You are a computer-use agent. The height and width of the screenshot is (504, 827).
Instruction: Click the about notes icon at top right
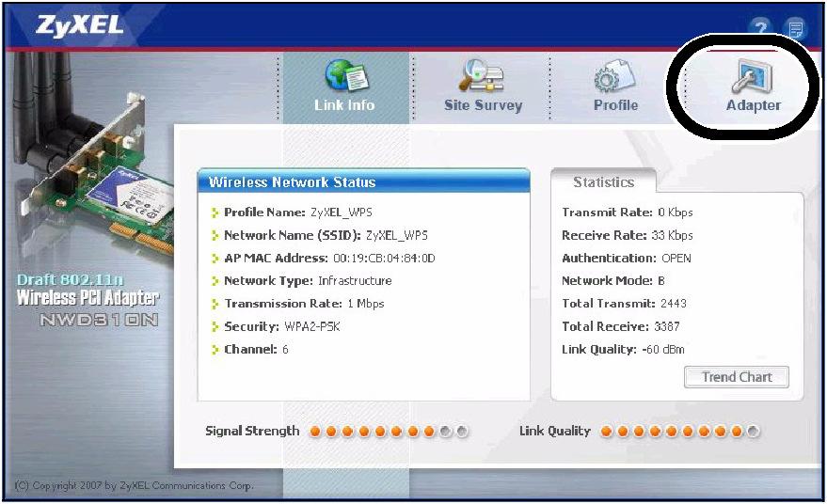coord(795,27)
